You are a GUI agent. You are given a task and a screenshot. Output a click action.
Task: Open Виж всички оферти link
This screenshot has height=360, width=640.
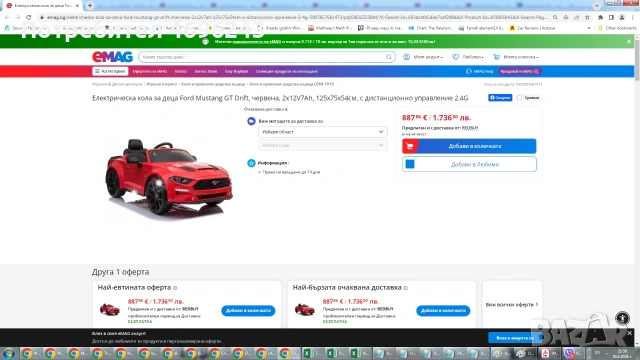point(512,304)
